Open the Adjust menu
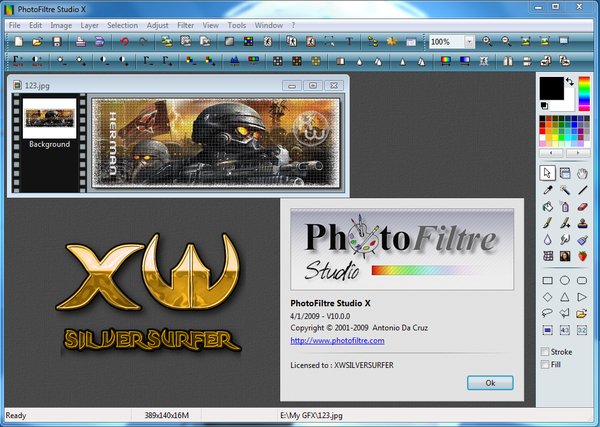 (x=157, y=25)
